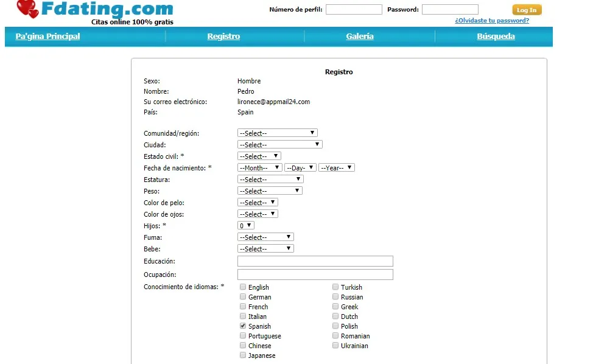The image size is (593, 364).
Task: Click the Log In button
Action: click(x=527, y=10)
